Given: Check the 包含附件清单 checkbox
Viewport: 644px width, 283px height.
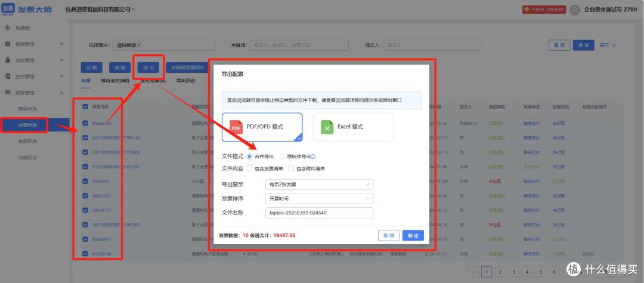Looking at the screenshot, I should [x=291, y=168].
